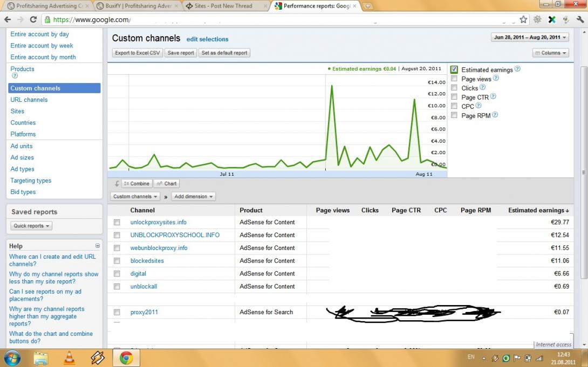Open the Chrome wrench menu

[580, 19]
